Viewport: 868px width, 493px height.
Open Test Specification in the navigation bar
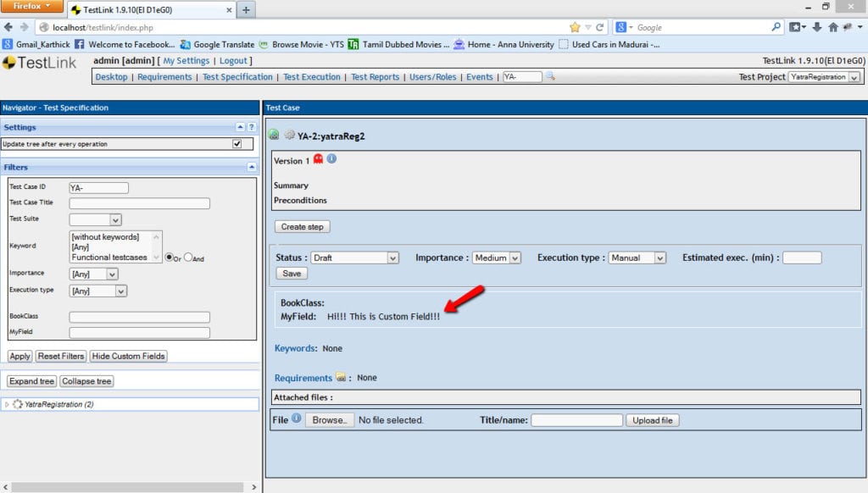point(237,77)
